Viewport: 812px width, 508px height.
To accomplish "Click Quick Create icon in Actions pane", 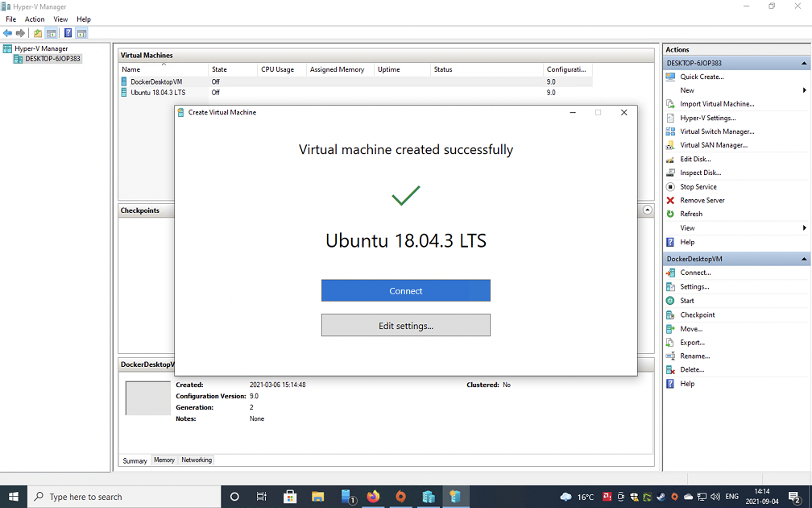I will pyautogui.click(x=670, y=77).
